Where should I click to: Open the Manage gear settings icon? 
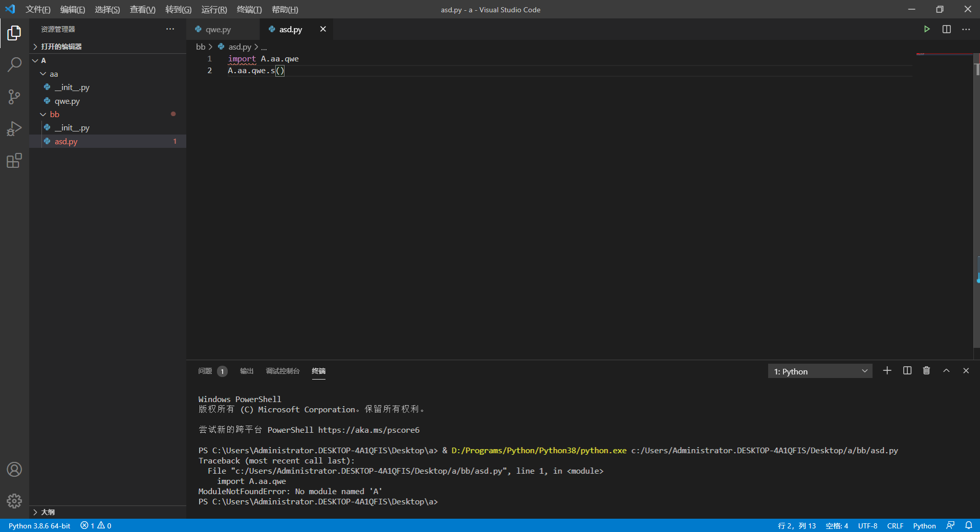[14, 501]
